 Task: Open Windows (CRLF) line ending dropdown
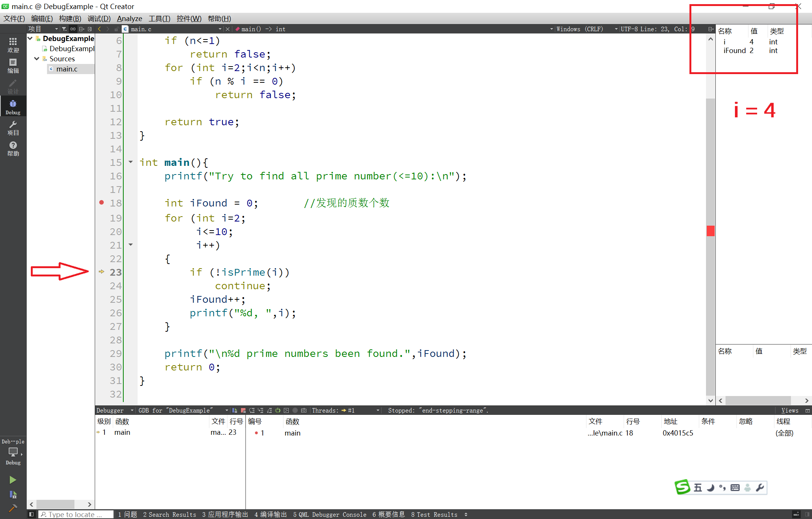[x=586, y=29]
